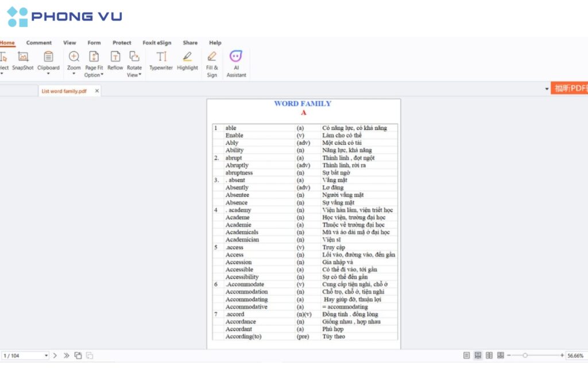Click the zoom in plus button

[562, 356]
